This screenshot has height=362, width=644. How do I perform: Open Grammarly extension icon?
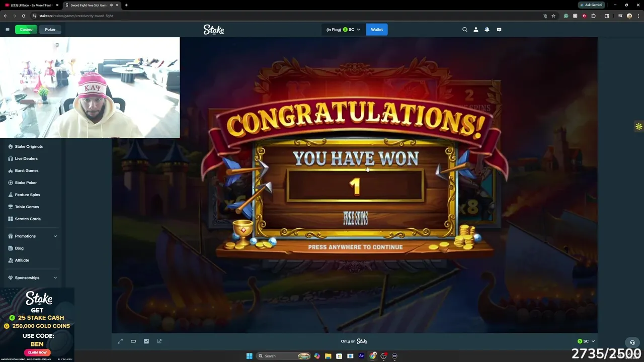566,16
